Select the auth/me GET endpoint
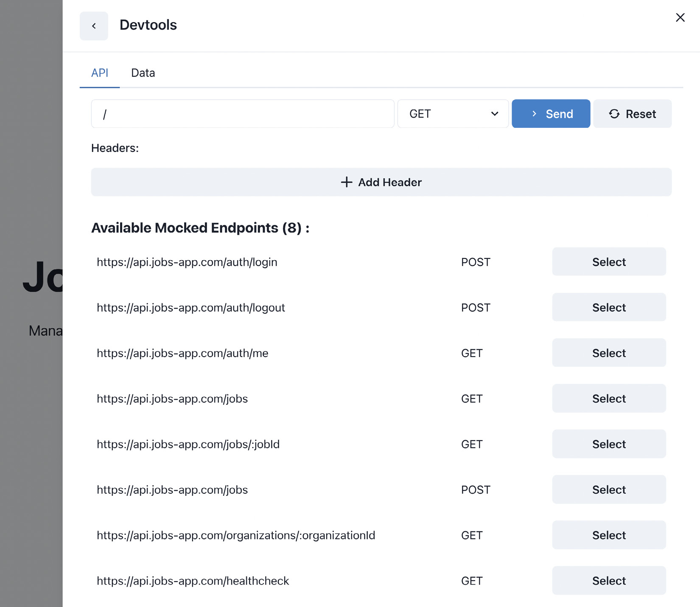 (609, 353)
